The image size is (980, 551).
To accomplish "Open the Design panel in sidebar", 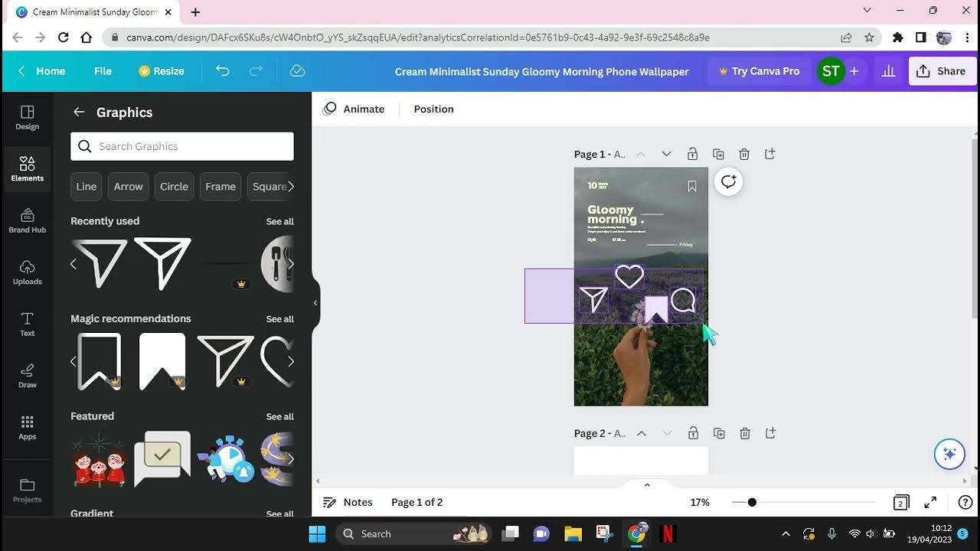I will [x=27, y=118].
